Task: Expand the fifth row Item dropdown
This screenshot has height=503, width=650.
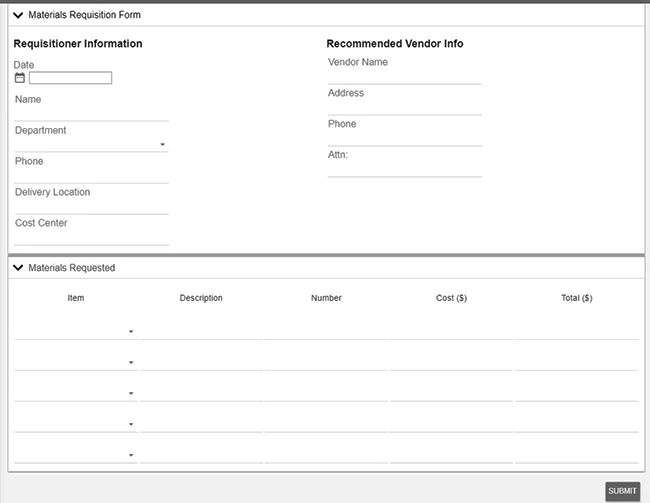Action: [x=131, y=455]
